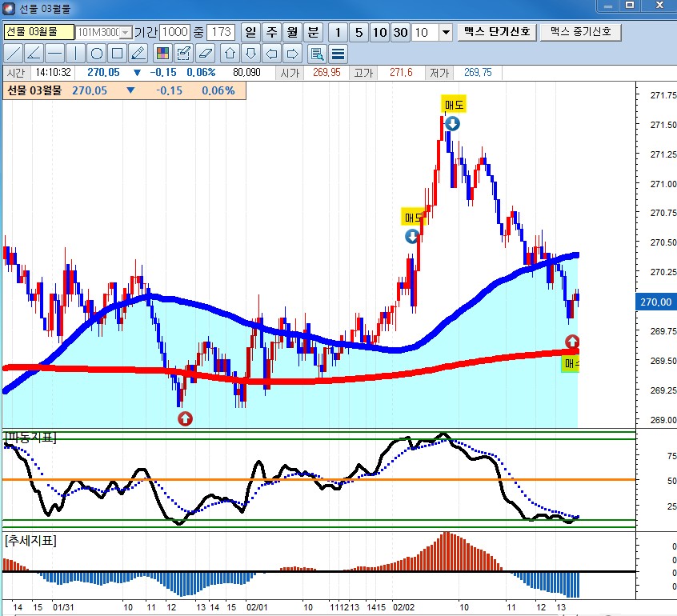Select the diagonal trend line drawing tool
Image resolution: width=677 pixels, height=616 pixels.
(x=13, y=54)
